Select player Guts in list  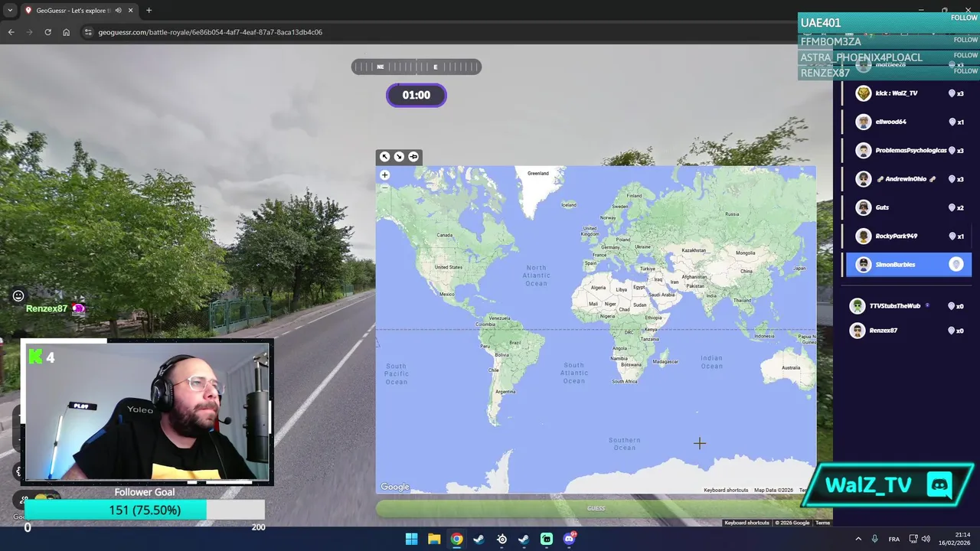(x=910, y=207)
